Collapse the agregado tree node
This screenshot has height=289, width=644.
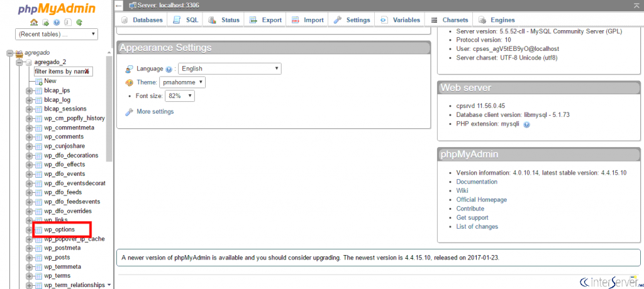[x=9, y=53]
